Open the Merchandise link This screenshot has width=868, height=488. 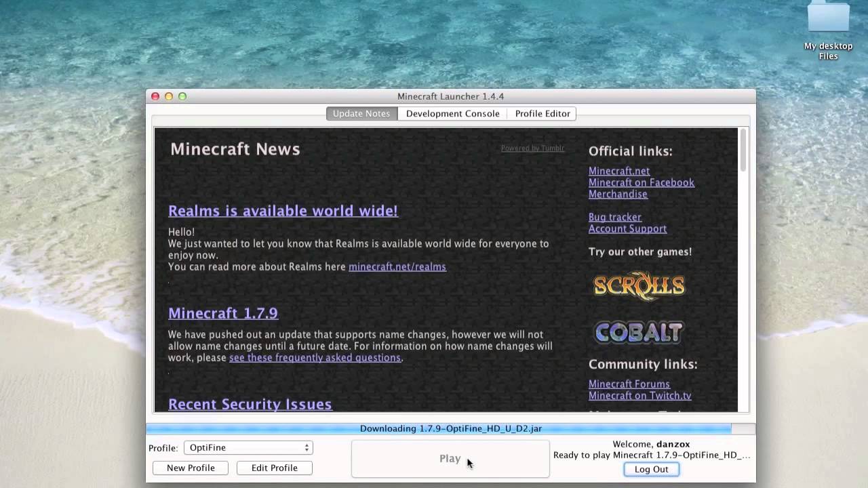click(x=618, y=194)
